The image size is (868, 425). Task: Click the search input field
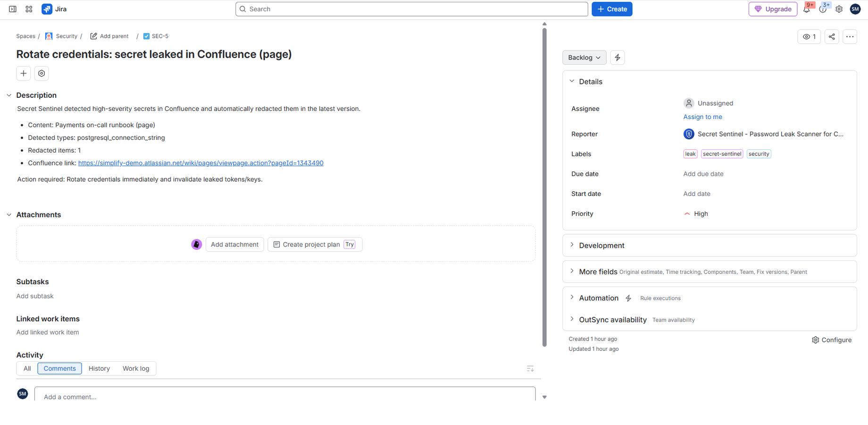point(412,9)
